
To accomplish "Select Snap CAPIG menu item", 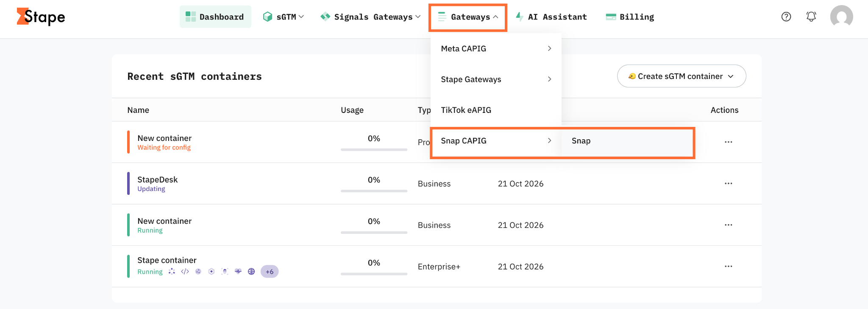I will click(x=496, y=141).
